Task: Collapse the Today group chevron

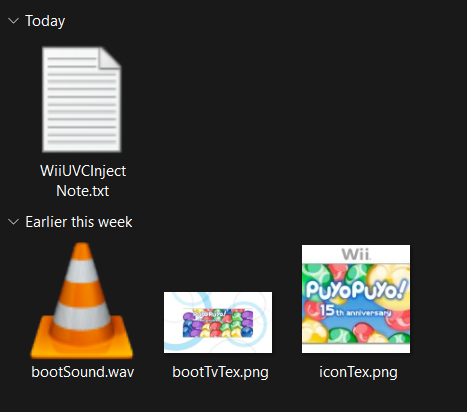Action: [x=13, y=21]
